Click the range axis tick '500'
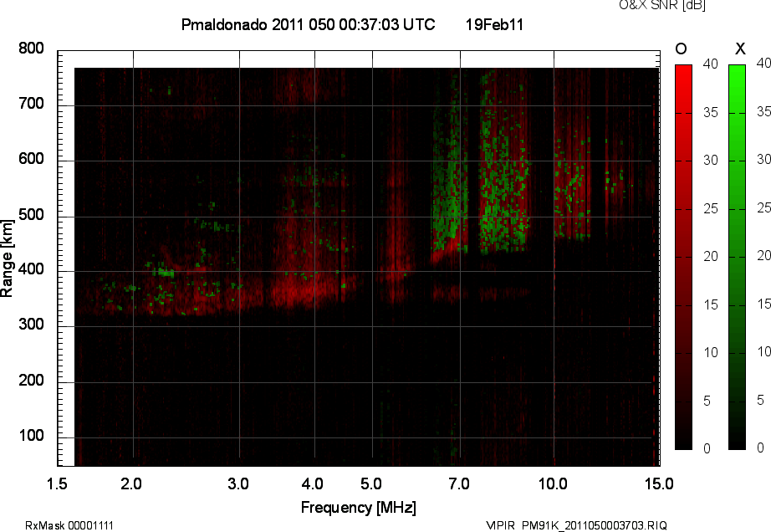Viewport: 771px width, 532px height. coord(31,215)
